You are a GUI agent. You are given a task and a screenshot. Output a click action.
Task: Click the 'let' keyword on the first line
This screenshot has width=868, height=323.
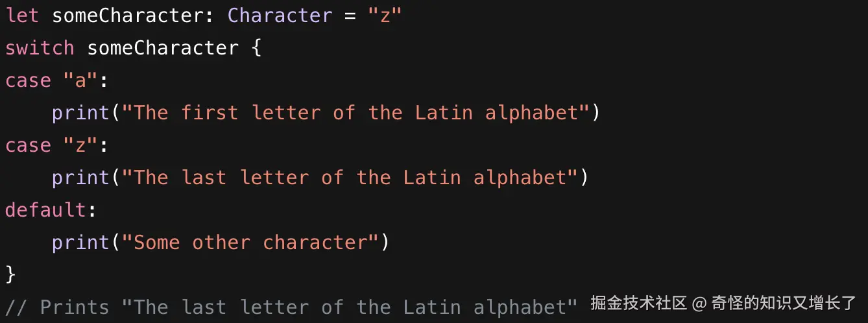pos(23,16)
